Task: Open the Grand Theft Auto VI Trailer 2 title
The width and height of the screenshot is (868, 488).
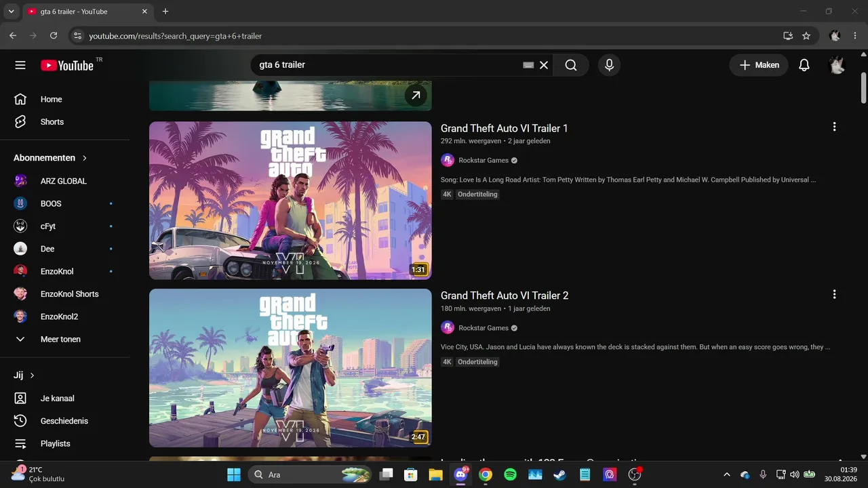Action: tap(505, 296)
